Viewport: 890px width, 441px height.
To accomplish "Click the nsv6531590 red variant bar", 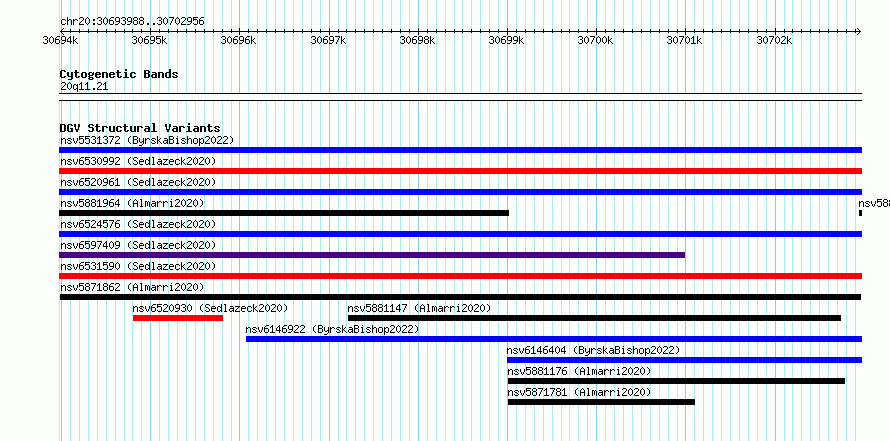I will coord(460,276).
